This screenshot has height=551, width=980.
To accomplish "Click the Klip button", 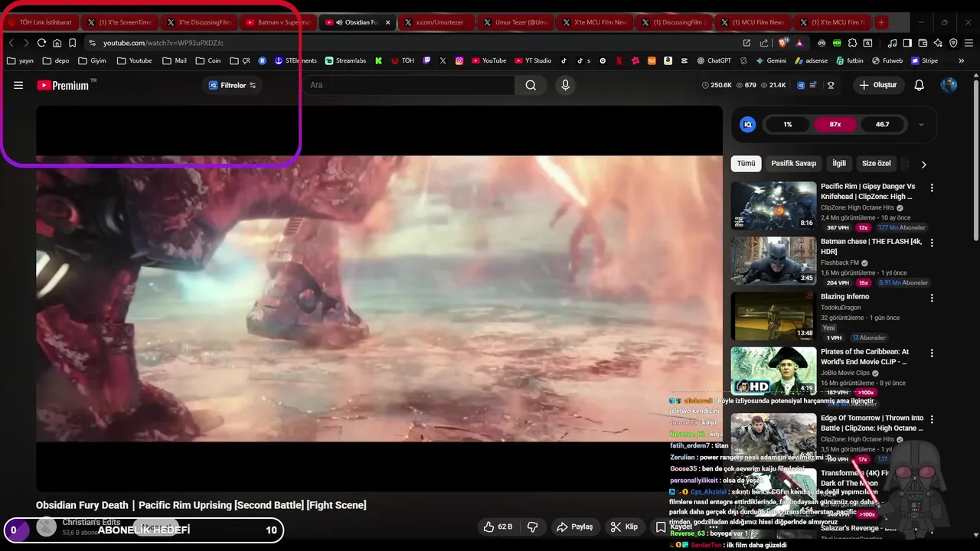I will pos(624,527).
